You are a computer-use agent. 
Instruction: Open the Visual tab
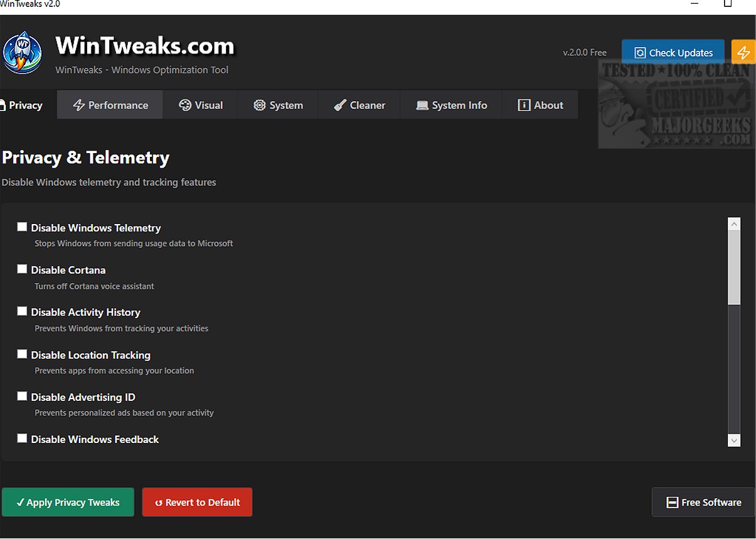point(201,105)
